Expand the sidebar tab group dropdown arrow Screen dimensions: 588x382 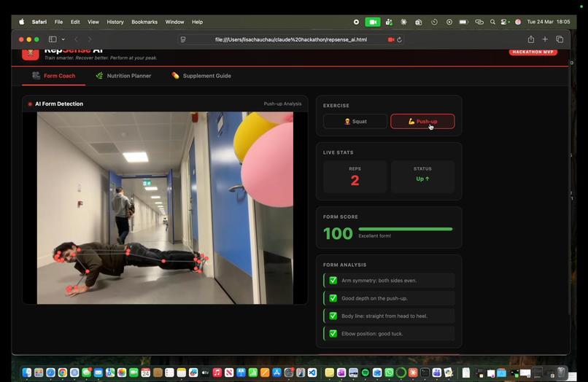click(x=63, y=39)
